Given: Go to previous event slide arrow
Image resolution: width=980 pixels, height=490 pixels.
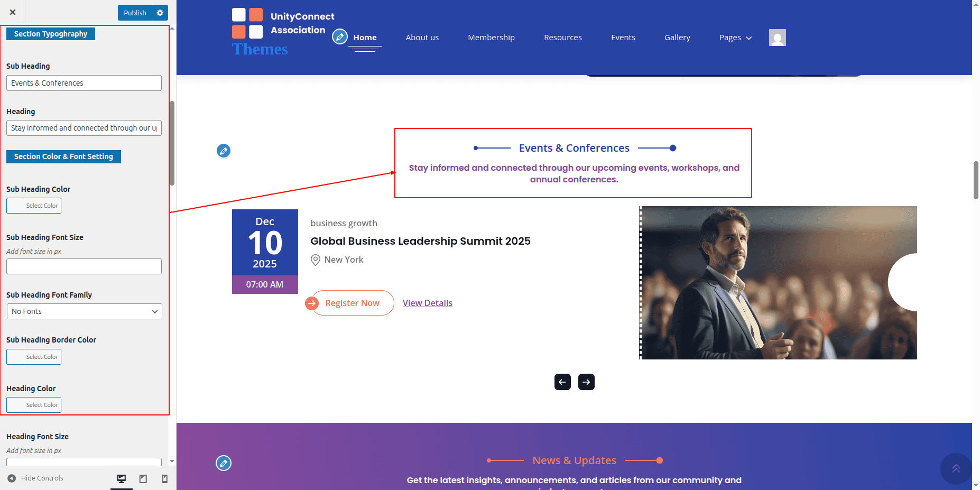Looking at the screenshot, I should (562, 382).
